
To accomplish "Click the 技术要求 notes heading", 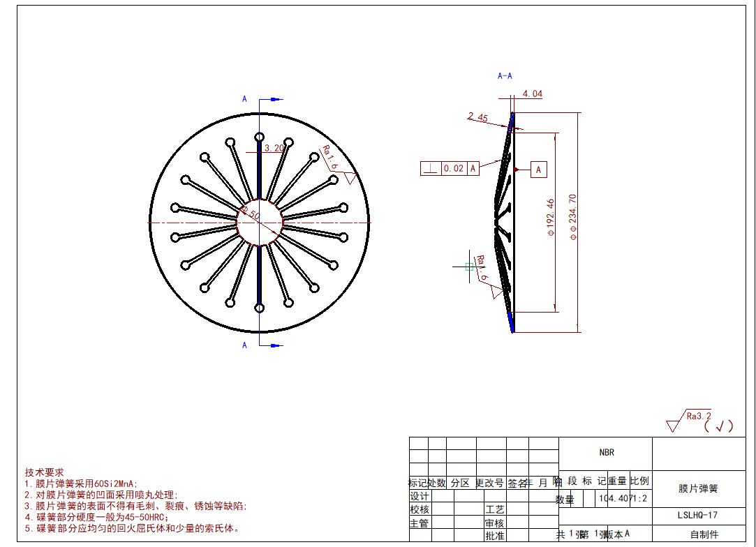I will click(45, 472).
